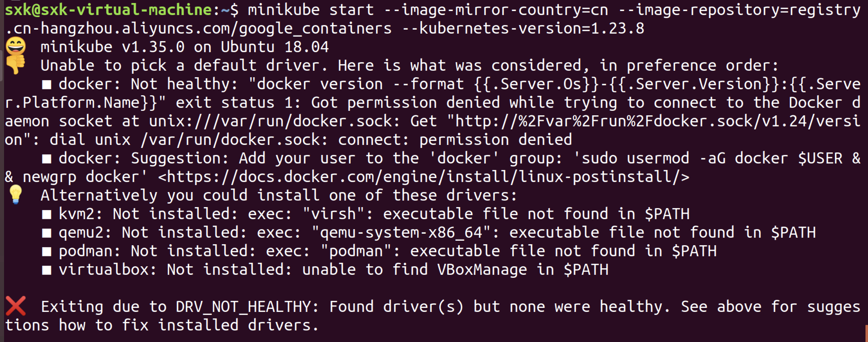This screenshot has width=868, height=342.
Task: Click the square bullet before 'qemu2: Not installed'
Action: pyautogui.click(x=47, y=233)
